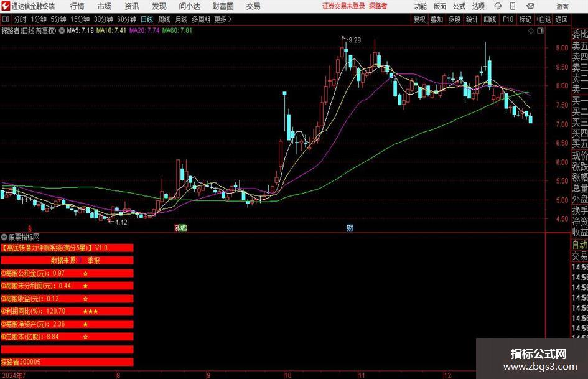Click the 每股未分利润(元): 0.44 row
Screen dimensions: 588x379
67,286
